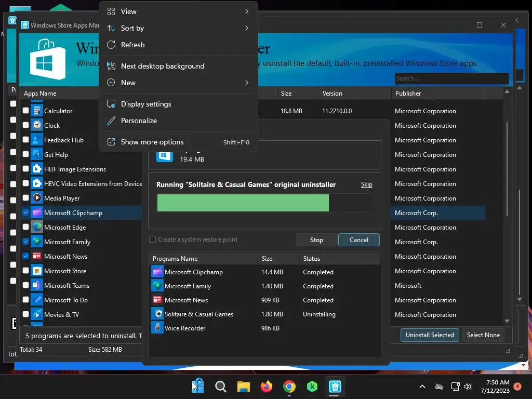Click the Status column header in the progress list
Image resolution: width=532 pixels, height=399 pixels.
click(x=333, y=259)
